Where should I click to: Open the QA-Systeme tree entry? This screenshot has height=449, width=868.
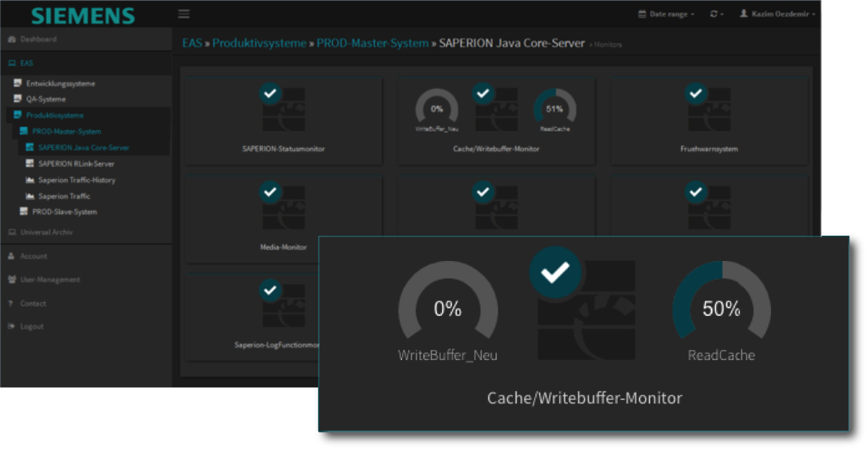[x=46, y=99]
